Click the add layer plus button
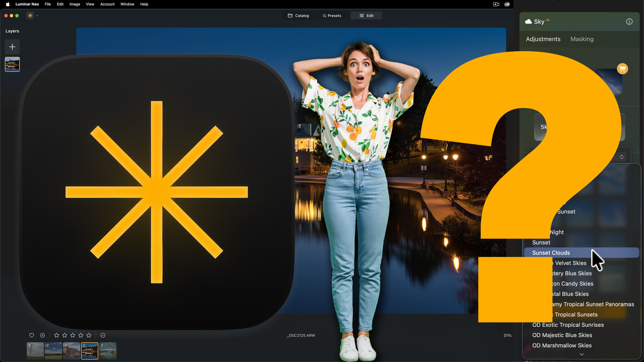Screen dimensions: 644x362 pyautogui.click(x=12, y=47)
